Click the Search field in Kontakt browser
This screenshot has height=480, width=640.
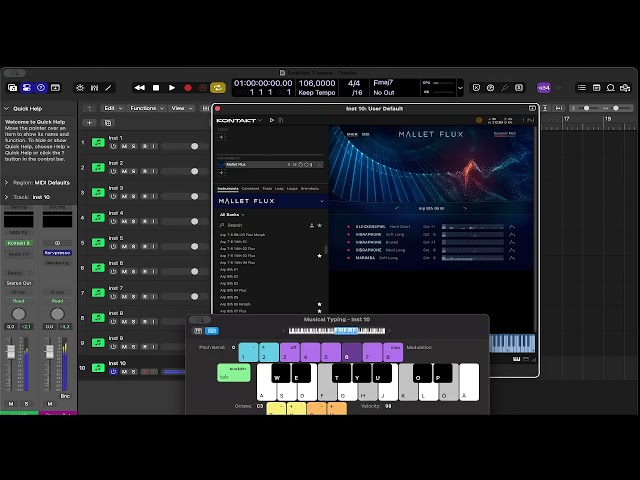(263, 225)
